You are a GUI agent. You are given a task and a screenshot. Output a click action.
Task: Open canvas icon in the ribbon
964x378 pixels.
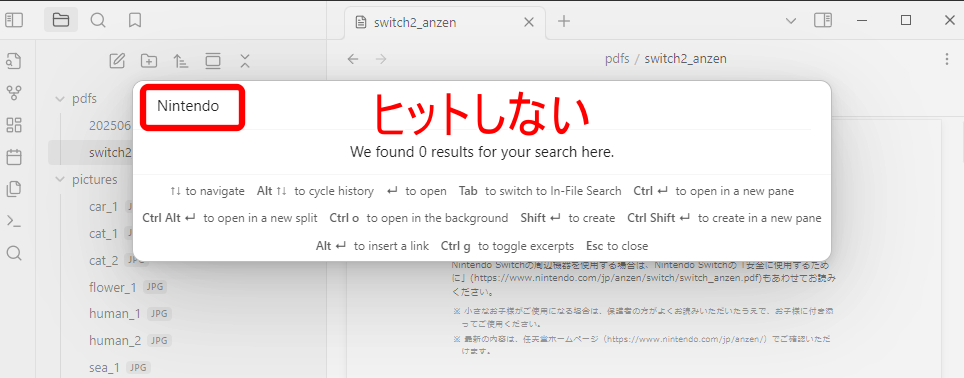(x=14, y=125)
